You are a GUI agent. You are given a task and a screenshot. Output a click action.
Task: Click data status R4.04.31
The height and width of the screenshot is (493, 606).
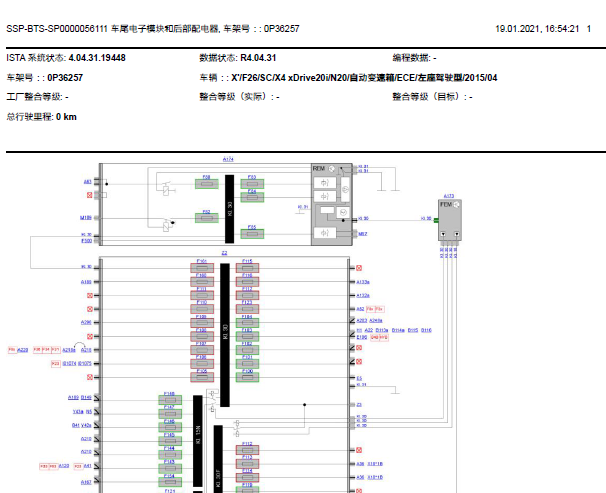coord(258,58)
